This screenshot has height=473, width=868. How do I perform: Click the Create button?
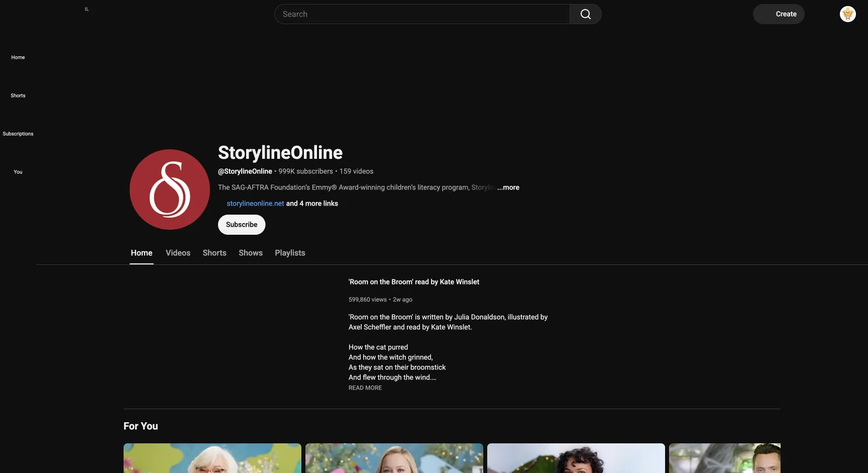779,14
